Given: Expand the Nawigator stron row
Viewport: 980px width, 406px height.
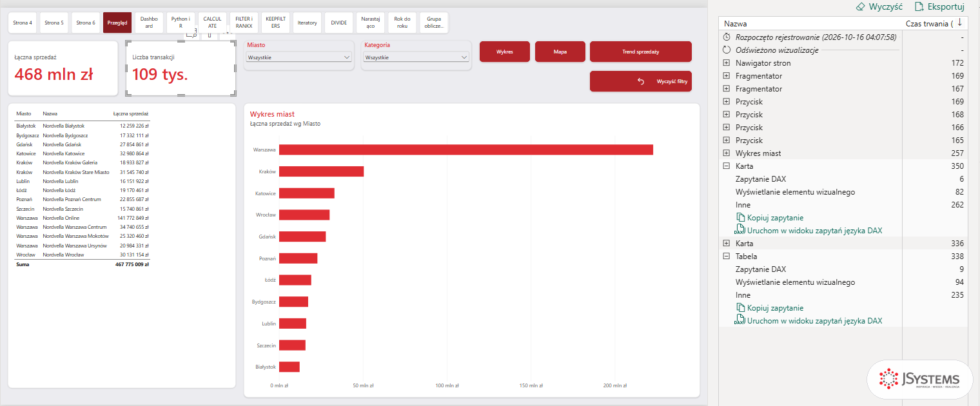Looking at the screenshot, I should 727,63.
